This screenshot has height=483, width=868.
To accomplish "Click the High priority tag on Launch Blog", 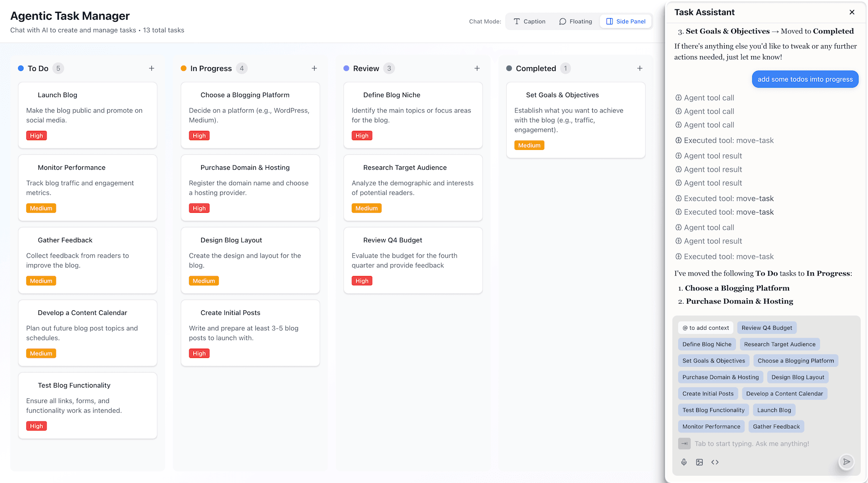I will [x=37, y=136].
